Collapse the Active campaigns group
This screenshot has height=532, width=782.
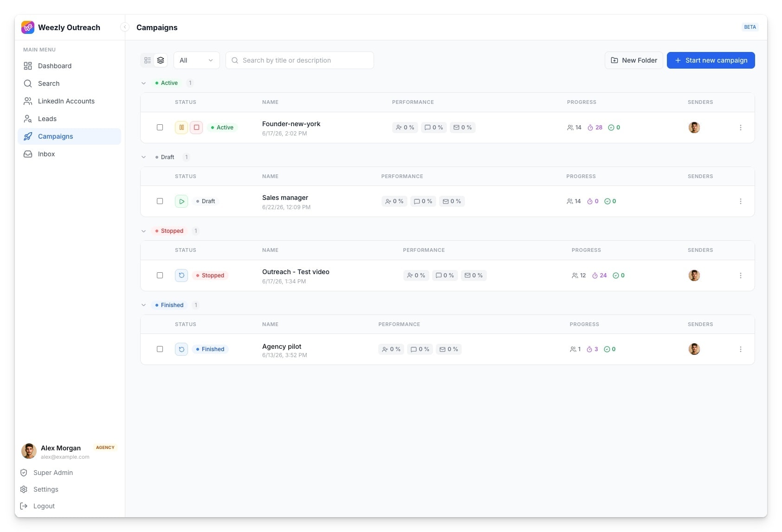click(x=143, y=83)
